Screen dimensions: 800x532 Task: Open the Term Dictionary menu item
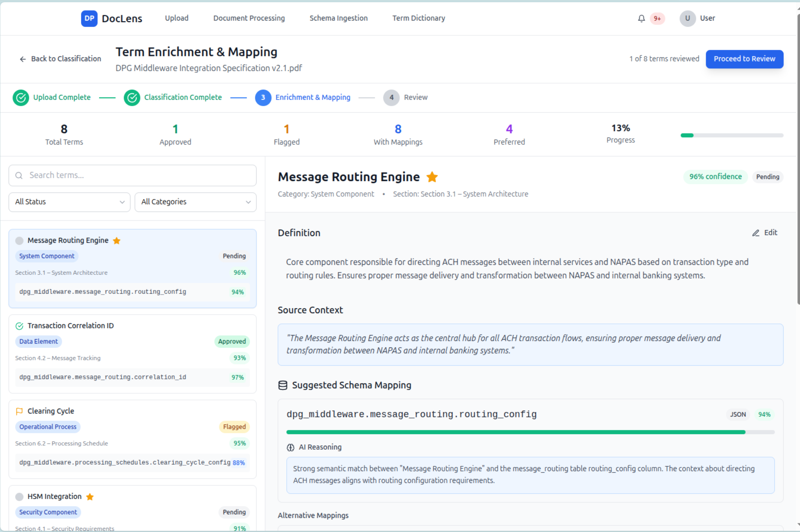click(418, 18)
